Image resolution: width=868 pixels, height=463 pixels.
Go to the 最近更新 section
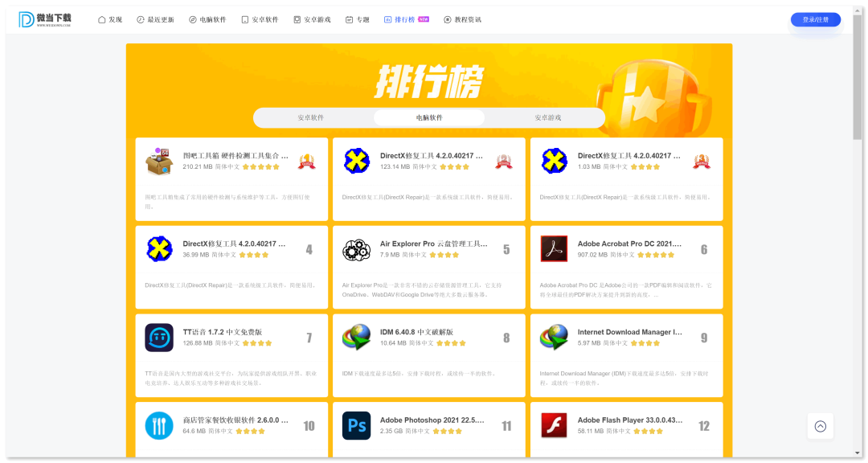tap(161, 18)
